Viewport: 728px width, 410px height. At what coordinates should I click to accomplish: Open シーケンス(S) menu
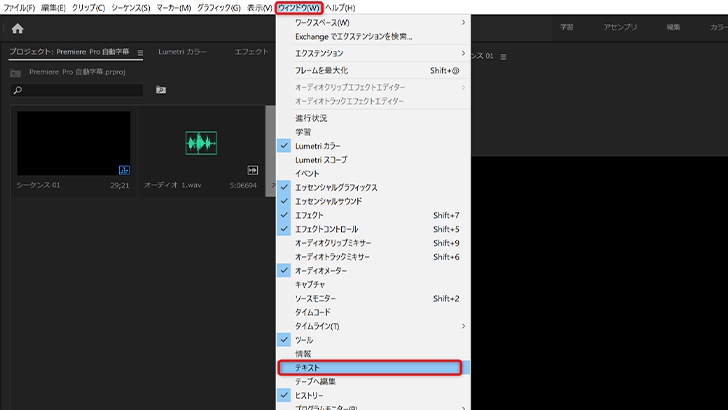tap(130, 8)
